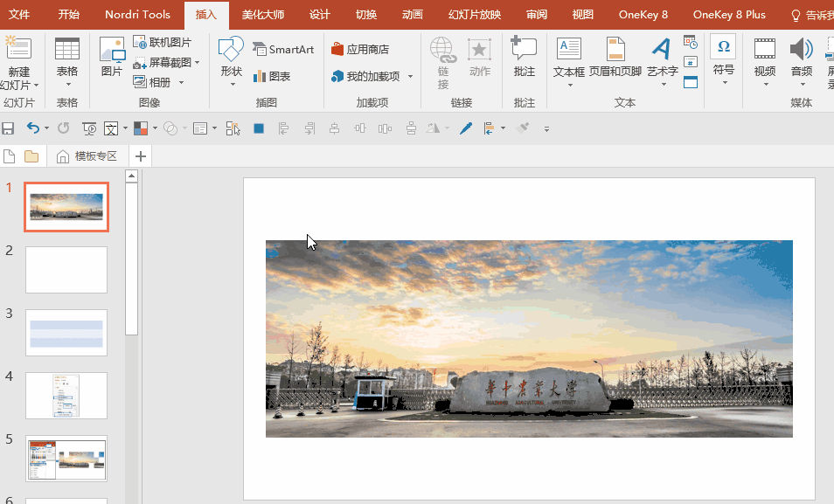Screen dimensions: 834x504
Task: Click the 图表 (Chart) icon
Action: pos(272,77)
